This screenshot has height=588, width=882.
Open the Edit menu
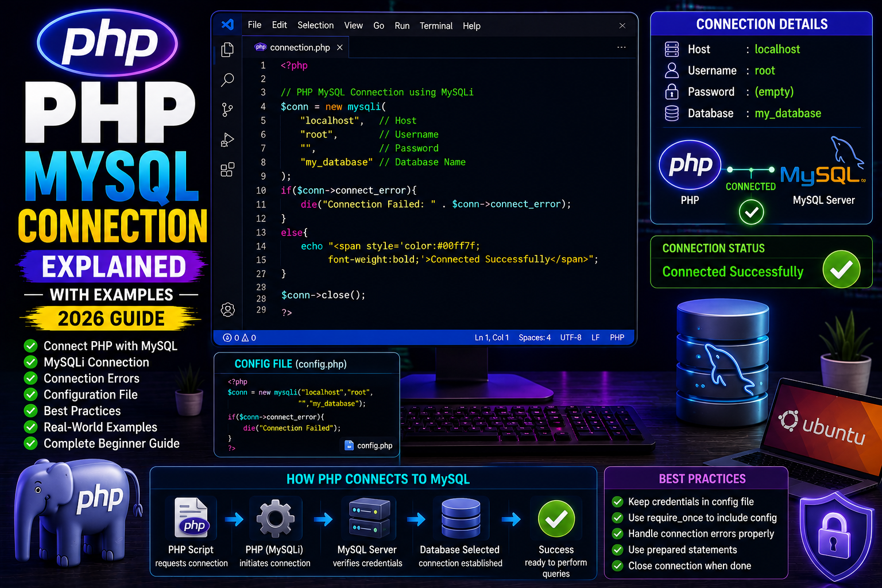point(280,25)
